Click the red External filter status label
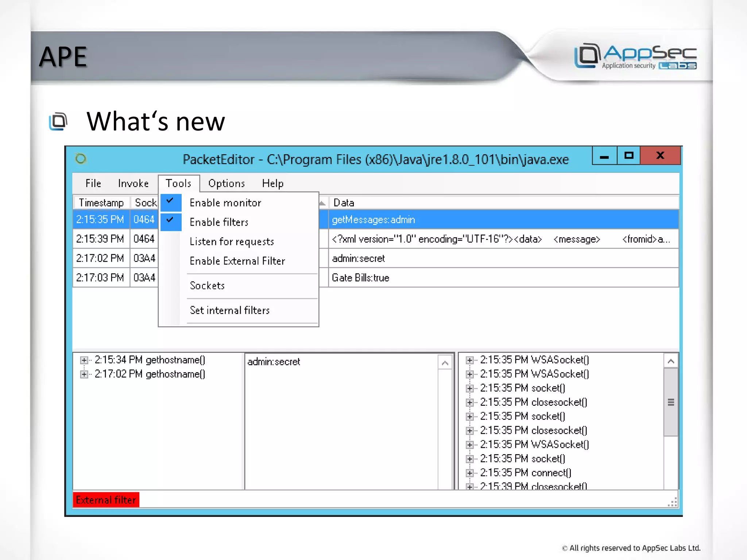The height and width of the screenshot is (560, 747). point(106,500)
